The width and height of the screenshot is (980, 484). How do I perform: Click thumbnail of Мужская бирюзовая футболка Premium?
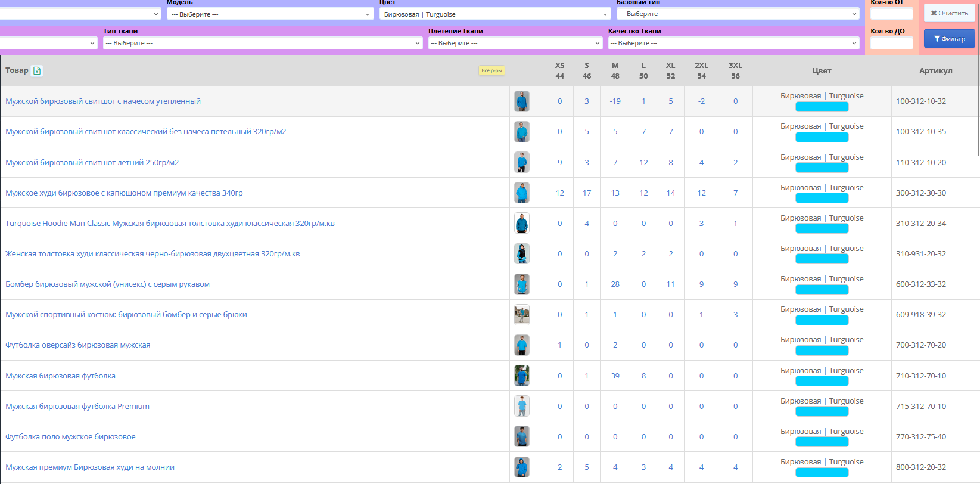(522, 407)
